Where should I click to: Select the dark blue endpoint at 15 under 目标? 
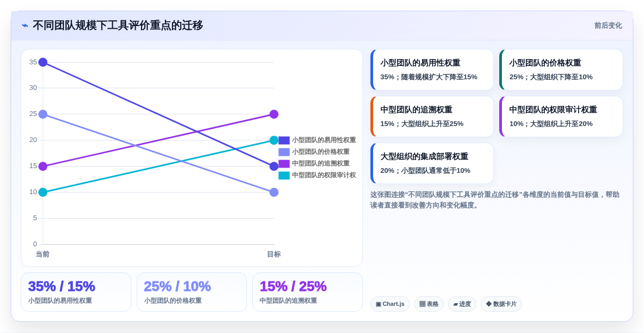pos(274,166)
